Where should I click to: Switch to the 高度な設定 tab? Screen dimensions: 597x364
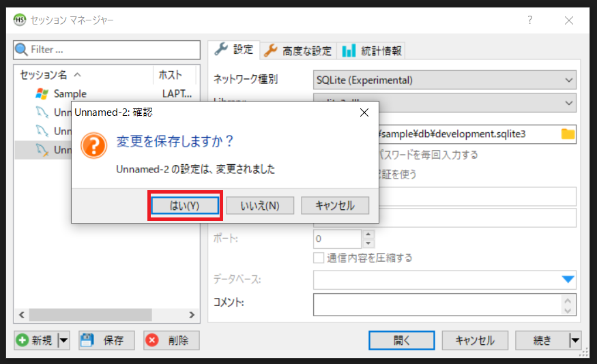(x=298, y=50)
